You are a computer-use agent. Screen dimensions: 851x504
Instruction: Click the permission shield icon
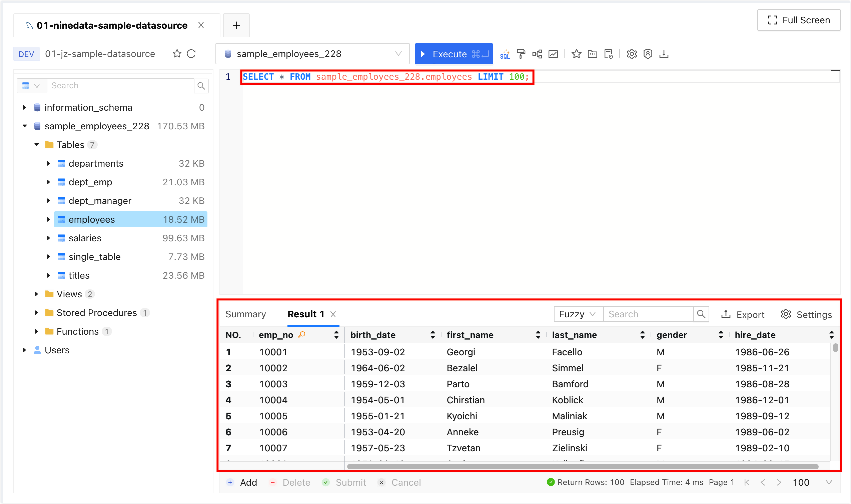pos(648,54)
